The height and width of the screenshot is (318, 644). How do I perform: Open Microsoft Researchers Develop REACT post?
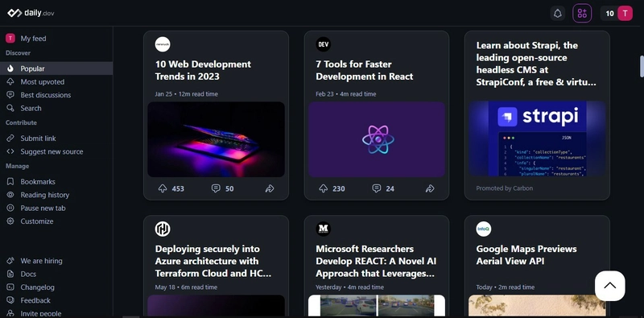coord(376,261)
